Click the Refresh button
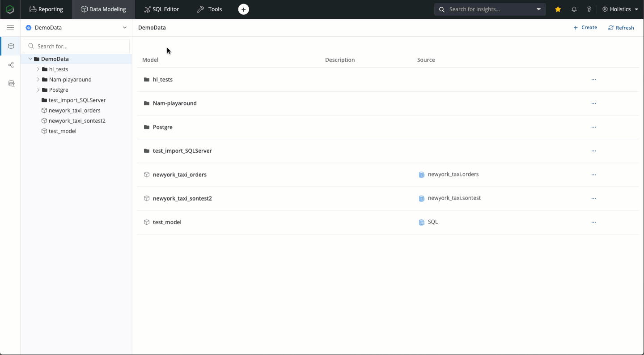 [x=621, y=28]
